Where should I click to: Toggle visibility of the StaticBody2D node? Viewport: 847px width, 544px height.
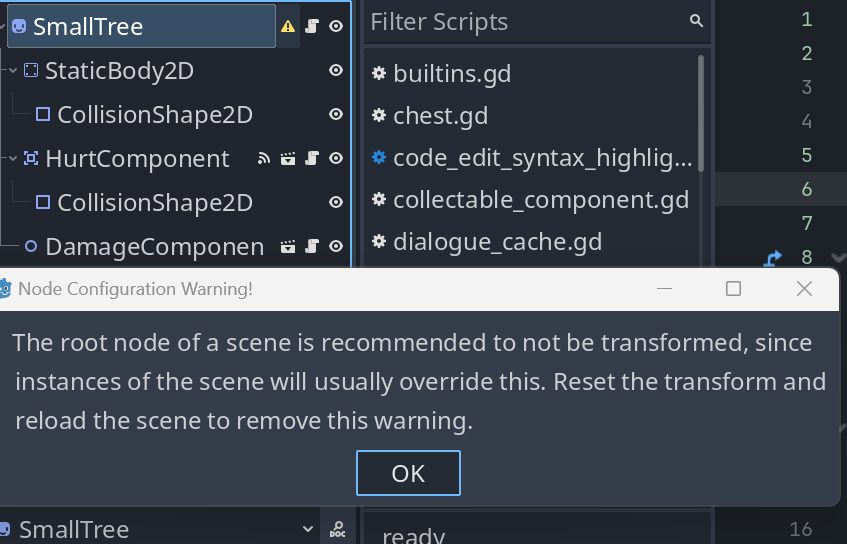336,70
